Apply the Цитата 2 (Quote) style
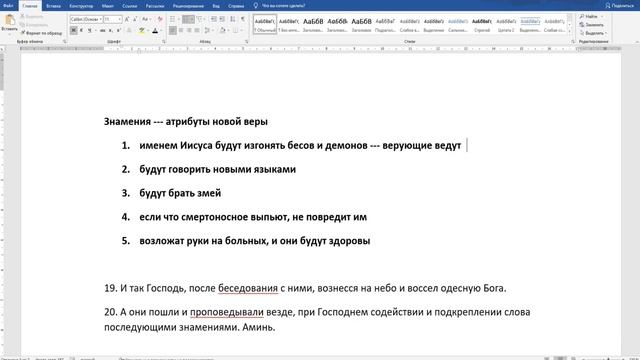Screen dimensions: 640x360 pos(506,24)
